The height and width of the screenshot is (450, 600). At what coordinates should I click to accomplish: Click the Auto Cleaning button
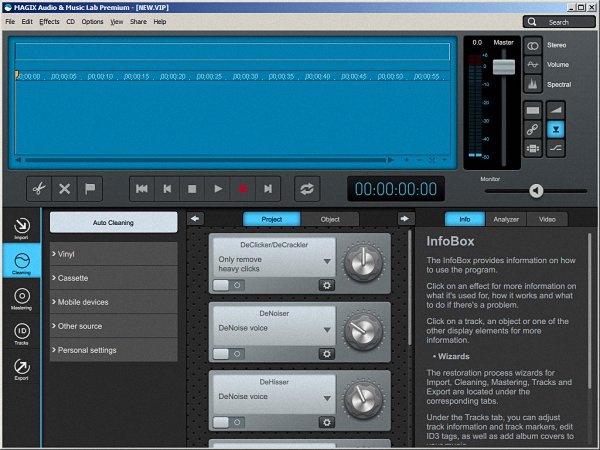113,222
